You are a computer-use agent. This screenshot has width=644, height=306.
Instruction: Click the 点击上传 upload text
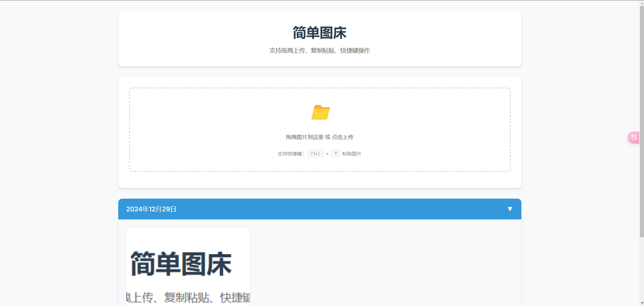point(343,137)
